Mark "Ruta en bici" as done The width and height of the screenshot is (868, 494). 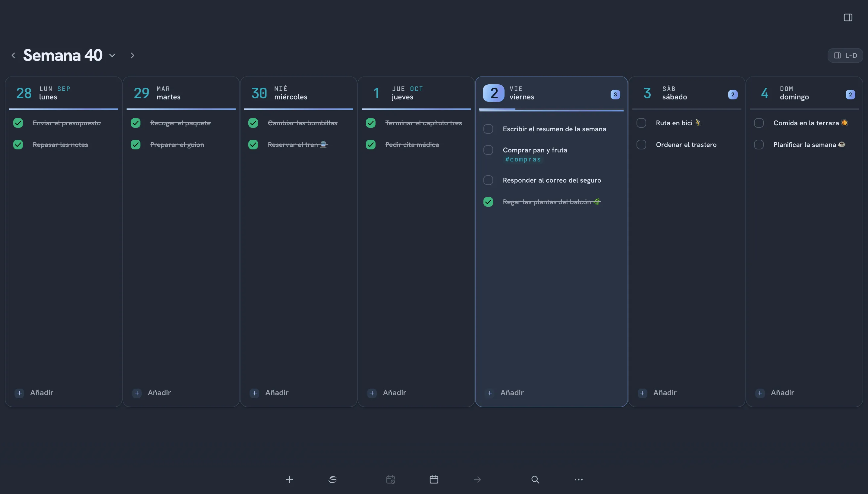(641, 123)
